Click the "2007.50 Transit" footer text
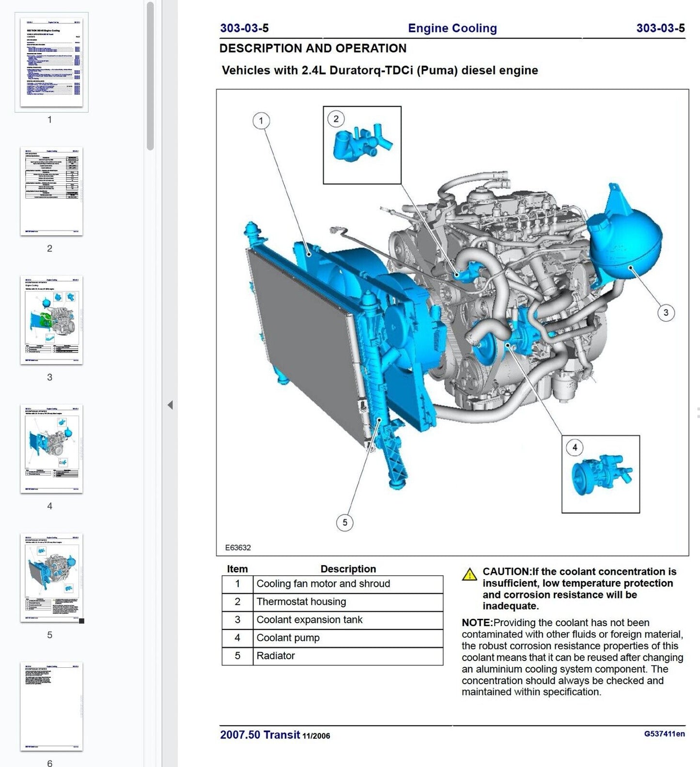Viewport: 700px width, 767px height. coord(260,735)
